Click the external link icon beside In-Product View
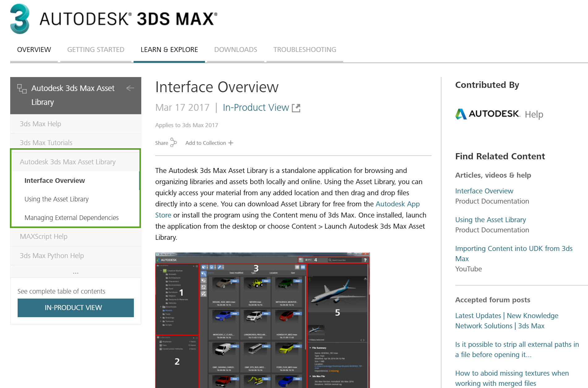 click(x=296, y=108)
